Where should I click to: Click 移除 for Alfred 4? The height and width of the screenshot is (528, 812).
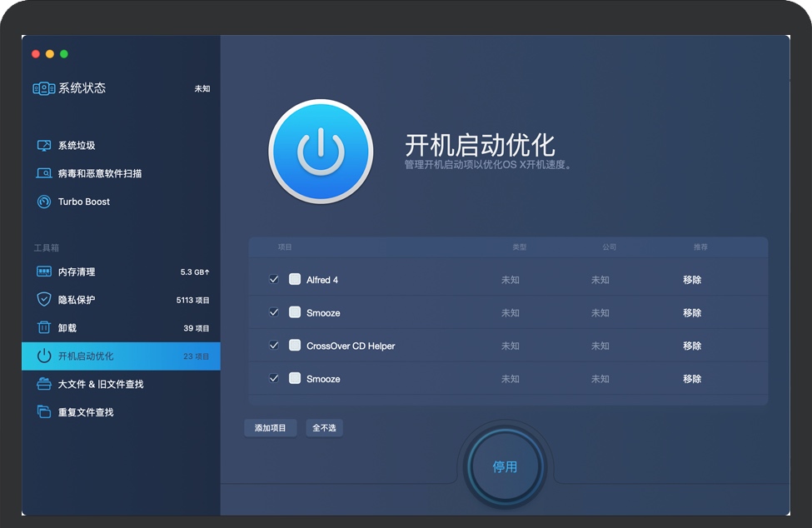(x=692, y=280)
